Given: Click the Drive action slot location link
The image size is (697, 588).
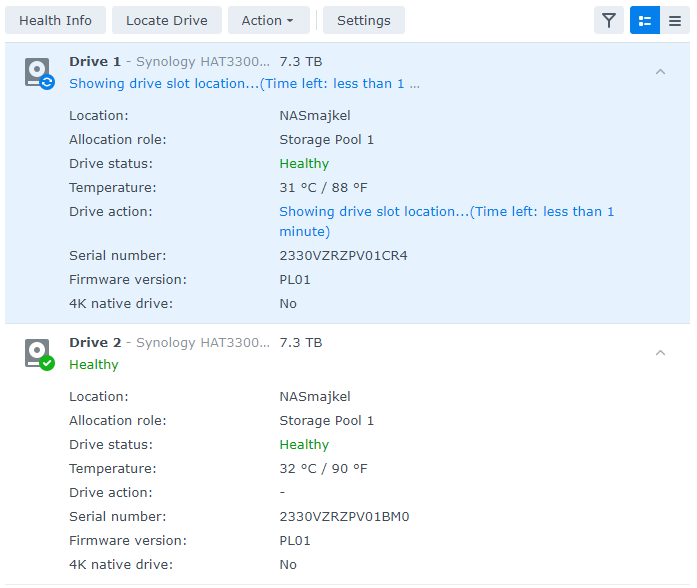Looking at the screenshot, I should tap(446, 212).
